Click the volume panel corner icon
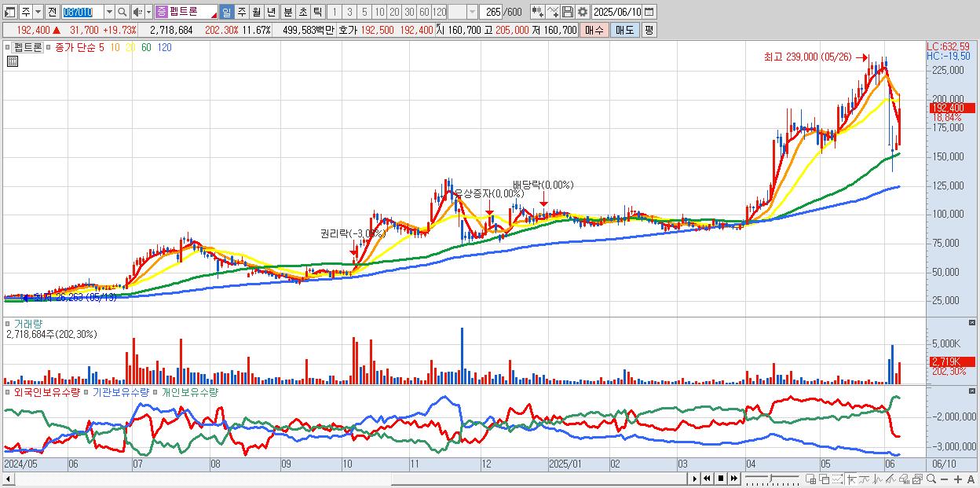Viewport: 980px width, 488px height. pos(974,324)
